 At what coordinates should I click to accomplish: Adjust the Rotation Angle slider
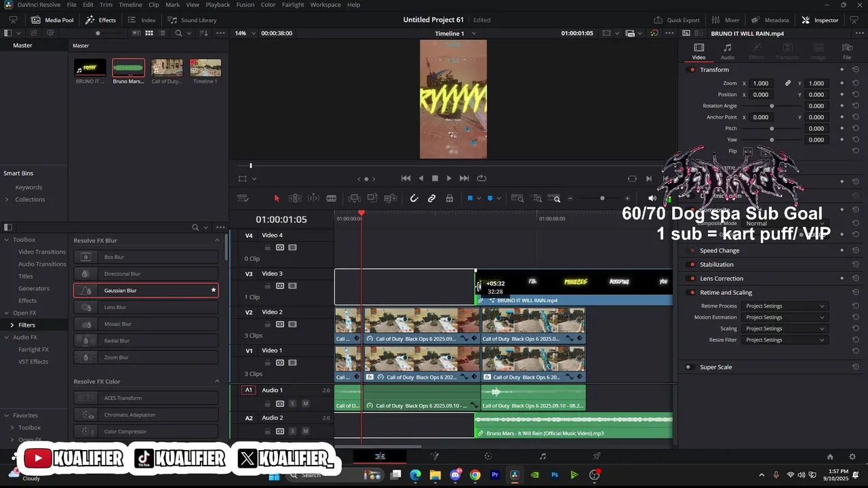772,106
